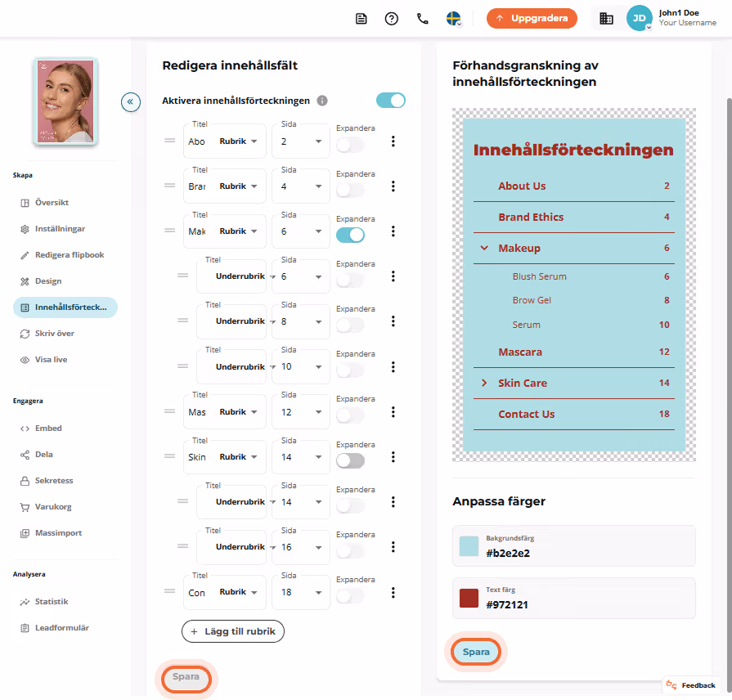Screen dimensions: 732x700
Task: Click Spara below the heading list
Action: pos(186,677)
